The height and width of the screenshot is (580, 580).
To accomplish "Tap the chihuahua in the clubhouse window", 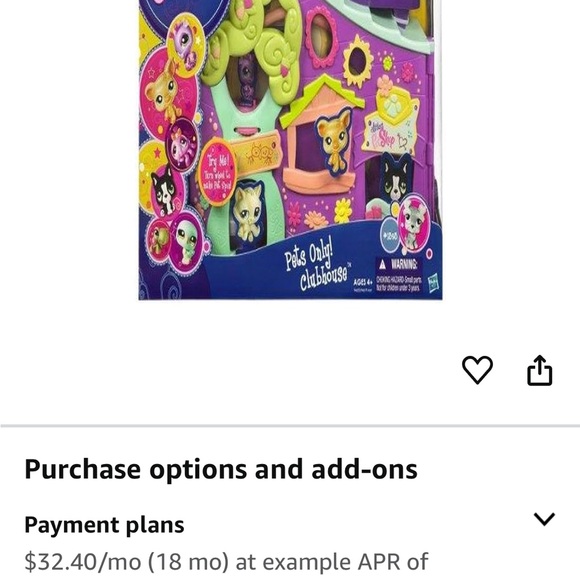I will pos(334,142).
